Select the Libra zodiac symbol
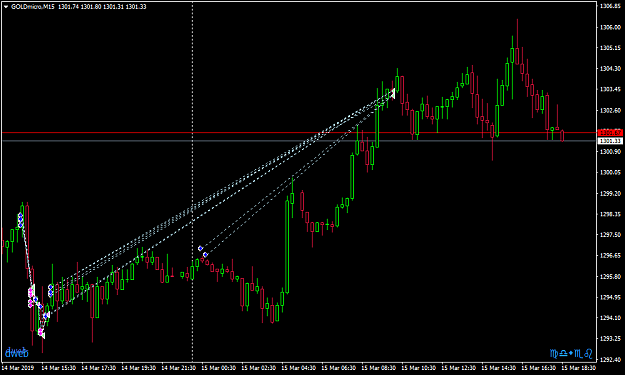 click(x=563, y=353)
